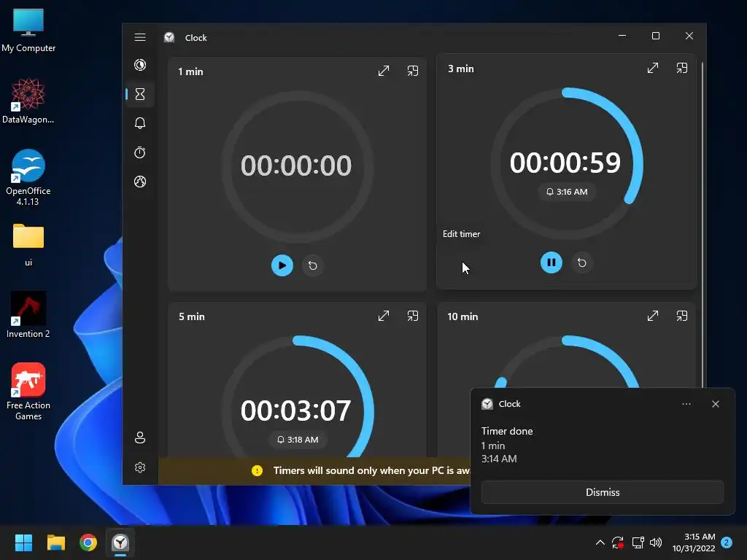Click the 3 min timer title
The width and height of the screenshot is (747, 560).
coord(461,69)
